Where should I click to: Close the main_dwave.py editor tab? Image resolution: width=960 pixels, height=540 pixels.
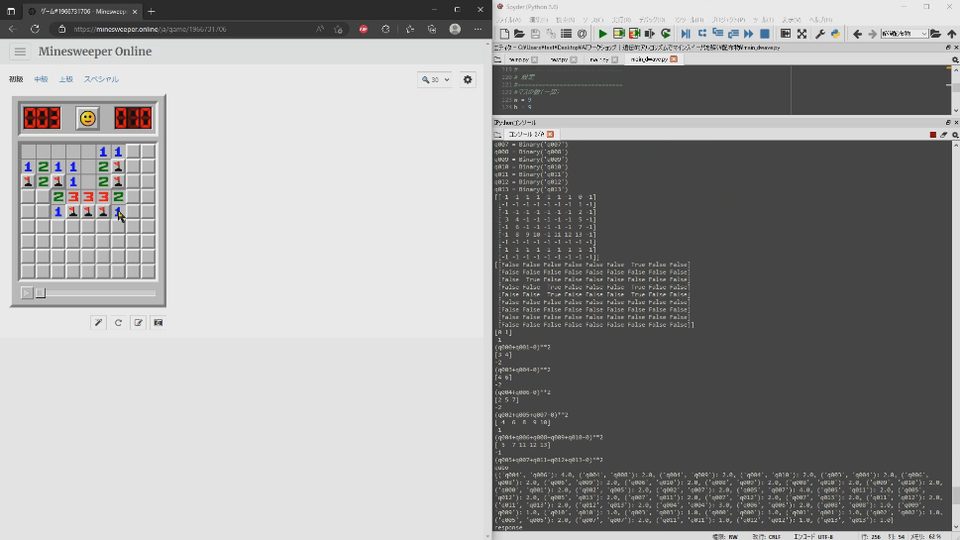[674, 59]
